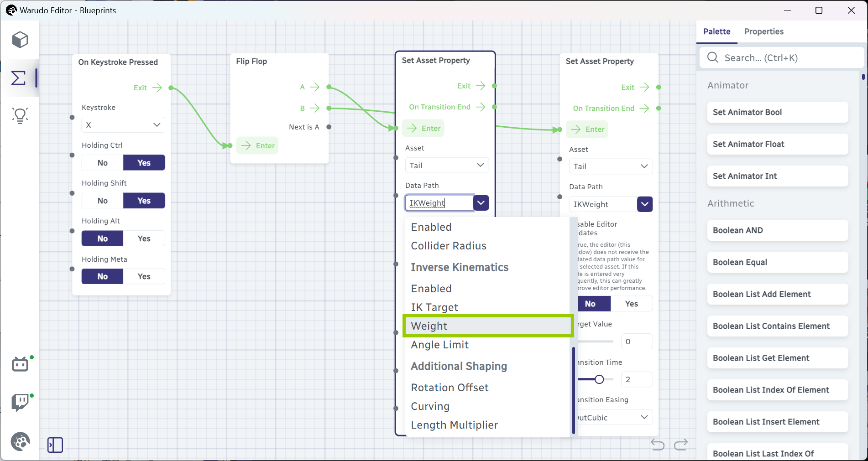Click the Transition Time number box
This screenshot has width=868, height=461.
point(637,379)
